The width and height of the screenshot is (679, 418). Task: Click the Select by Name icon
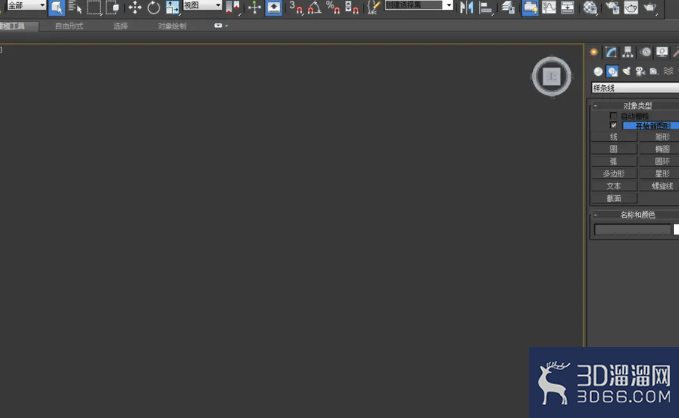pyautogui.click(x=75, y=7)
